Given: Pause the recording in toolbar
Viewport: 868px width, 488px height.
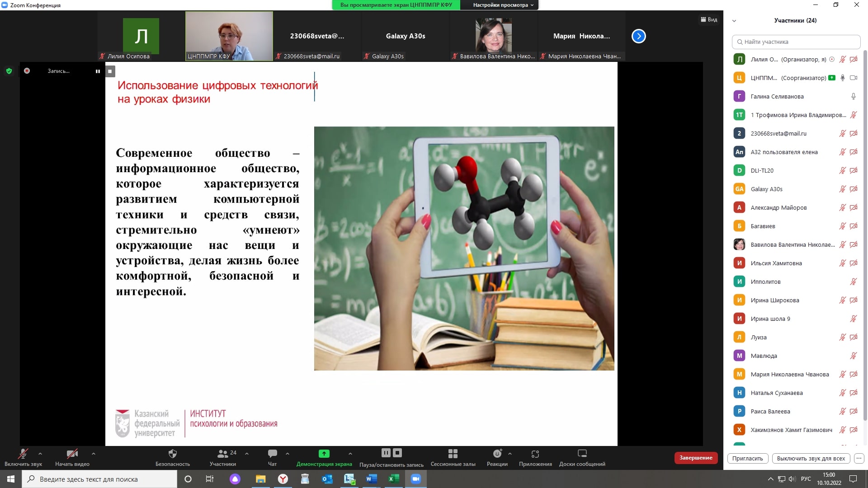Looking at the screenshot, I should coord(386,453).
